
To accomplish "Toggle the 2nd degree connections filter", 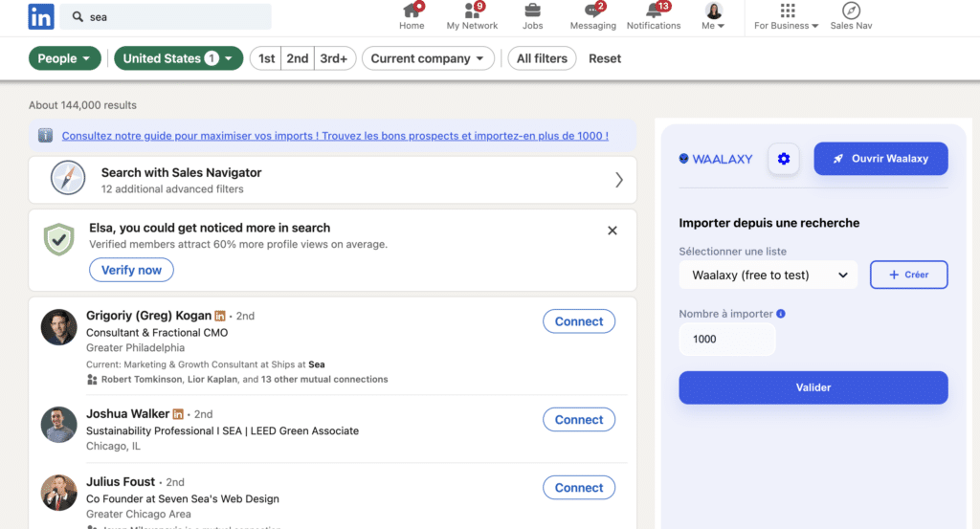I will 298,58.
